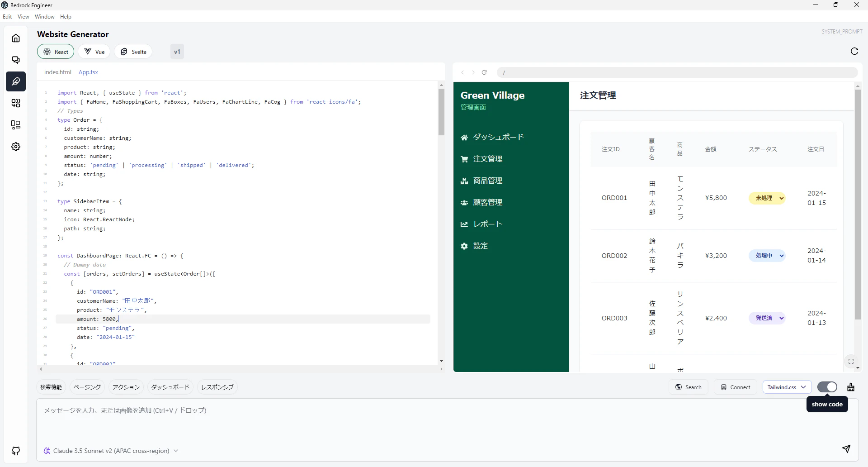Screen dimensions: 868x467
Task: Open the Chat page icon
Action: [16, 60]
